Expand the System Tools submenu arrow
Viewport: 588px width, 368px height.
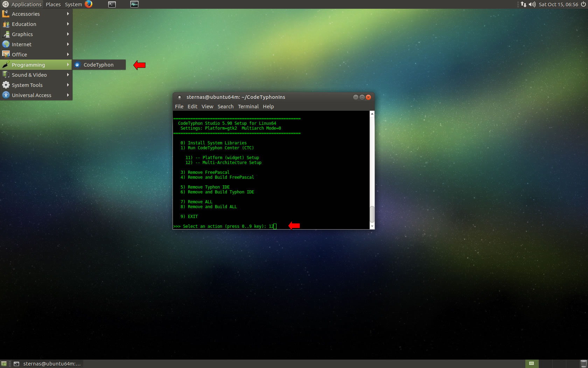pyautogui.click(x=68, y=85)
